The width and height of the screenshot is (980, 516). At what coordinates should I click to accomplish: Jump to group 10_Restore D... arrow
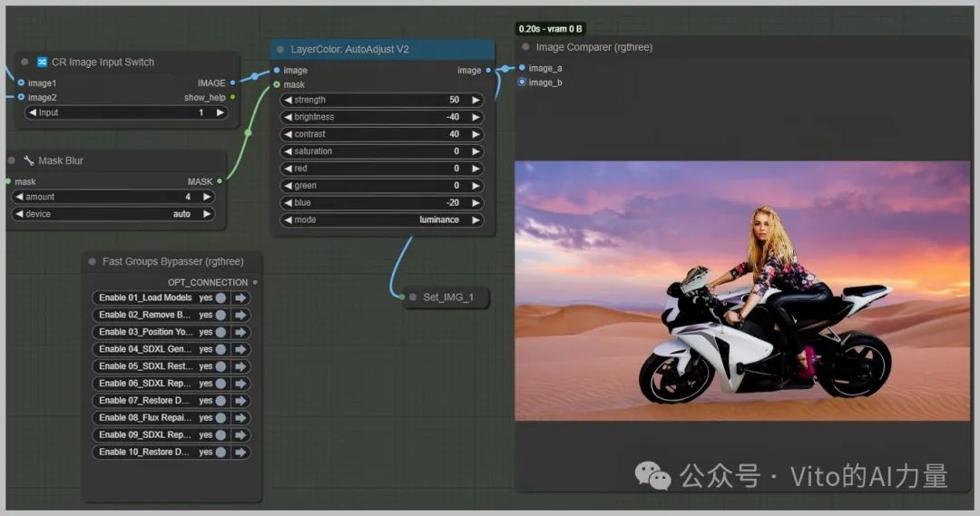[240, 453]
